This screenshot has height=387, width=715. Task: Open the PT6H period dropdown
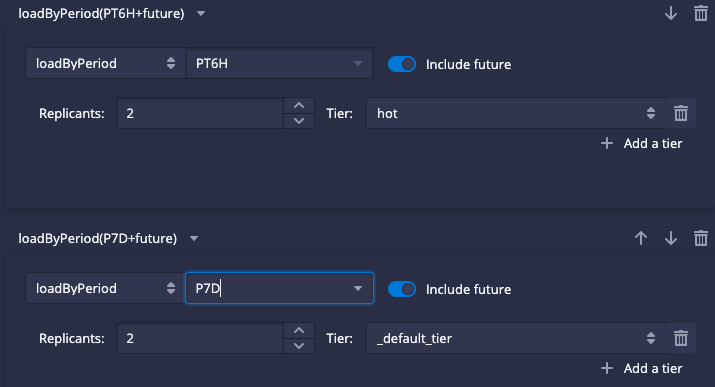(x=279, y=63)
